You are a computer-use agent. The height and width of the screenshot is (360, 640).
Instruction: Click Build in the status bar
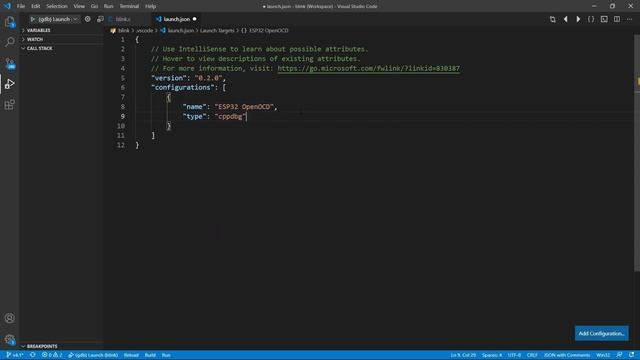point(150,355)
